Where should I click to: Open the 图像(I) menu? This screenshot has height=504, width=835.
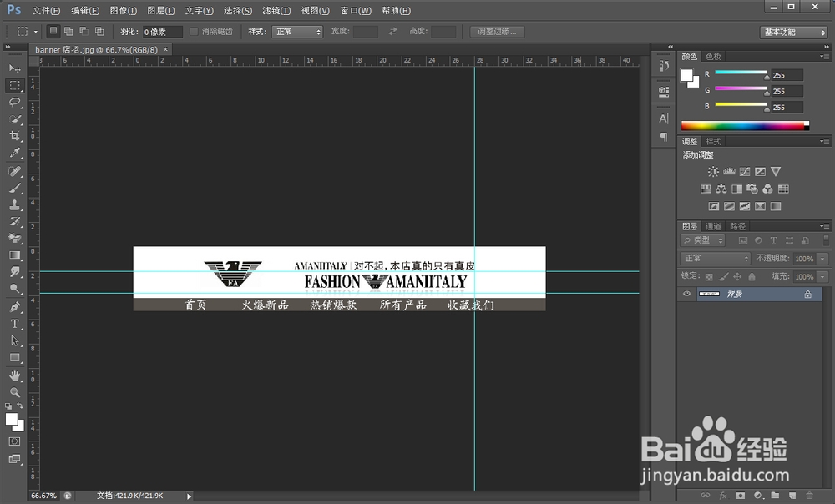pyautogui.click(x=123, y=10)
